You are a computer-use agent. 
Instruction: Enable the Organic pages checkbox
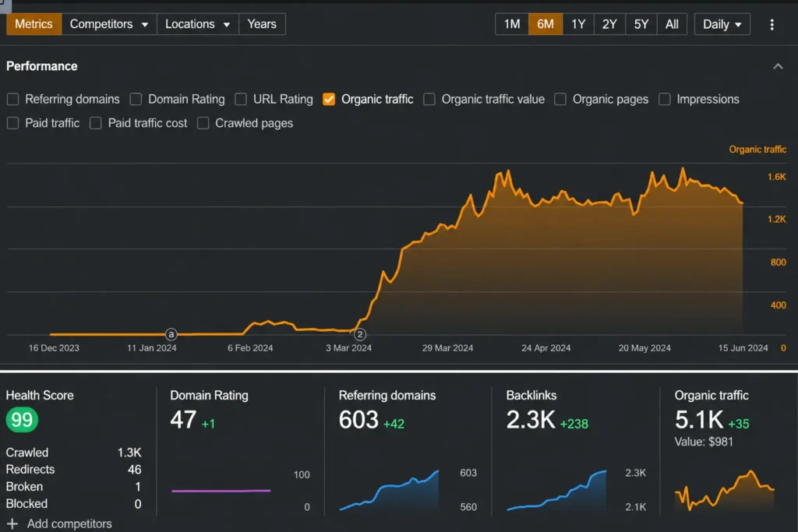560,99
